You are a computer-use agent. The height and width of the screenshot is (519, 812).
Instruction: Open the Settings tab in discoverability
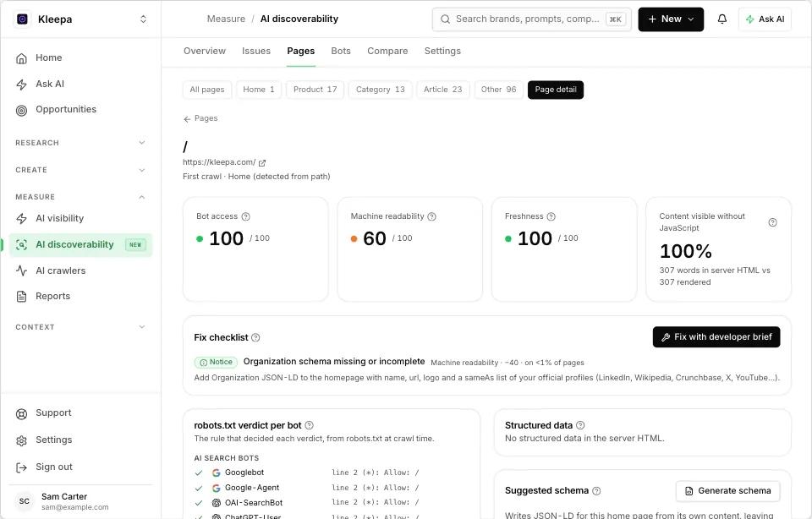(442, 51)
